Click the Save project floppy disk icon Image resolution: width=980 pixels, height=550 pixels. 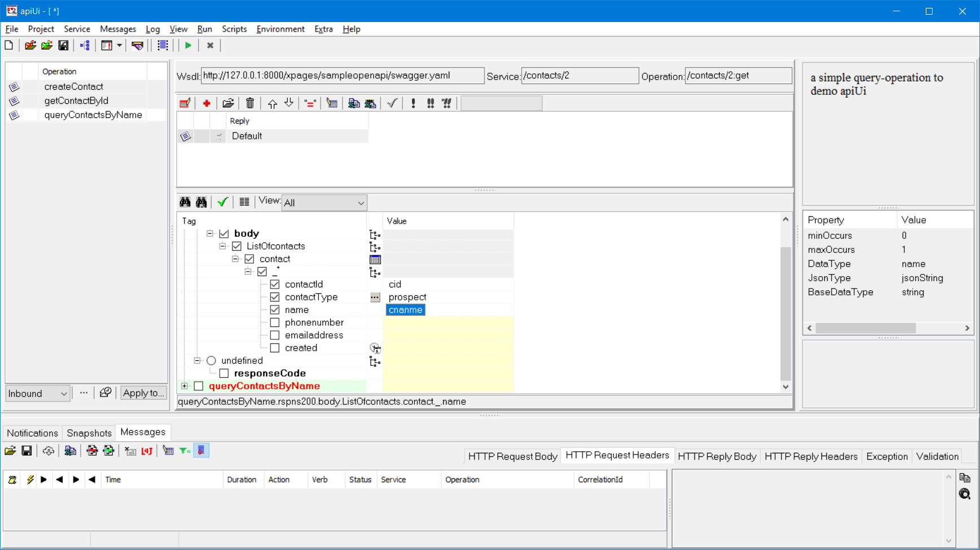(x=63, y=46)
